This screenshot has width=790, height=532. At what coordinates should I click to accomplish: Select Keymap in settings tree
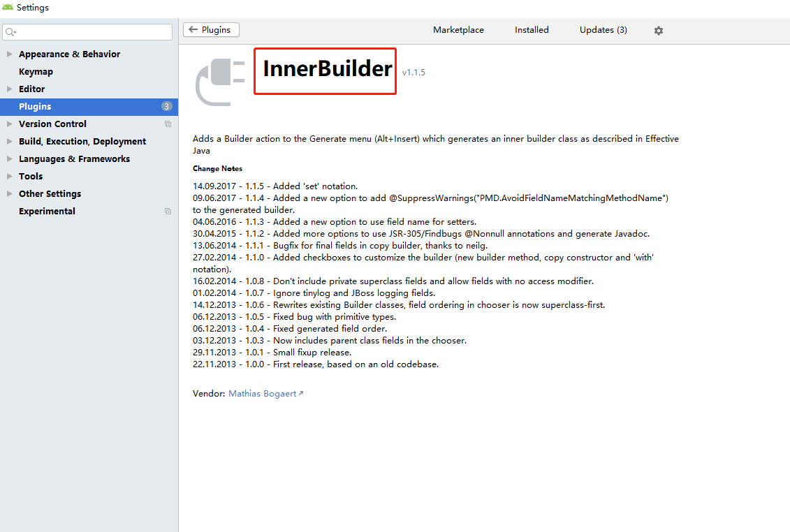tap(36, 71)
